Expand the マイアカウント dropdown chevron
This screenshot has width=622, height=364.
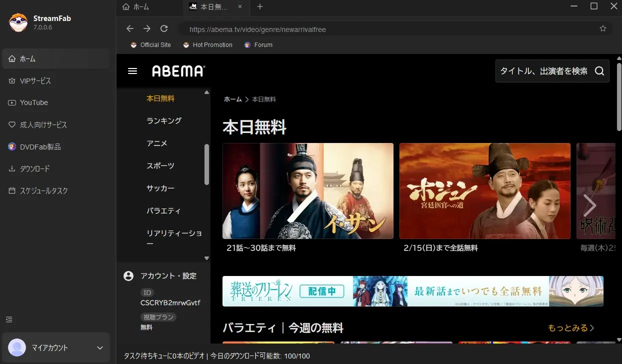coord(100,347)
